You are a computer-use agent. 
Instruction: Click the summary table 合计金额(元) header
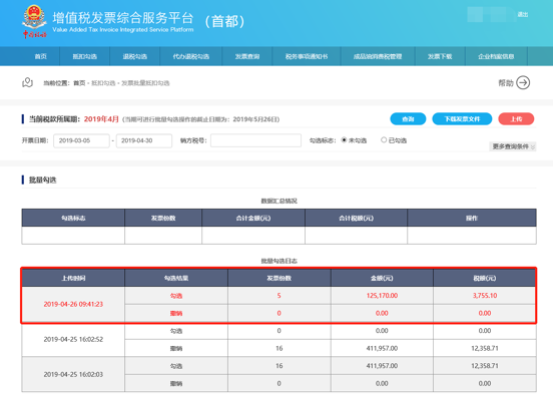(x=254, y=218)
